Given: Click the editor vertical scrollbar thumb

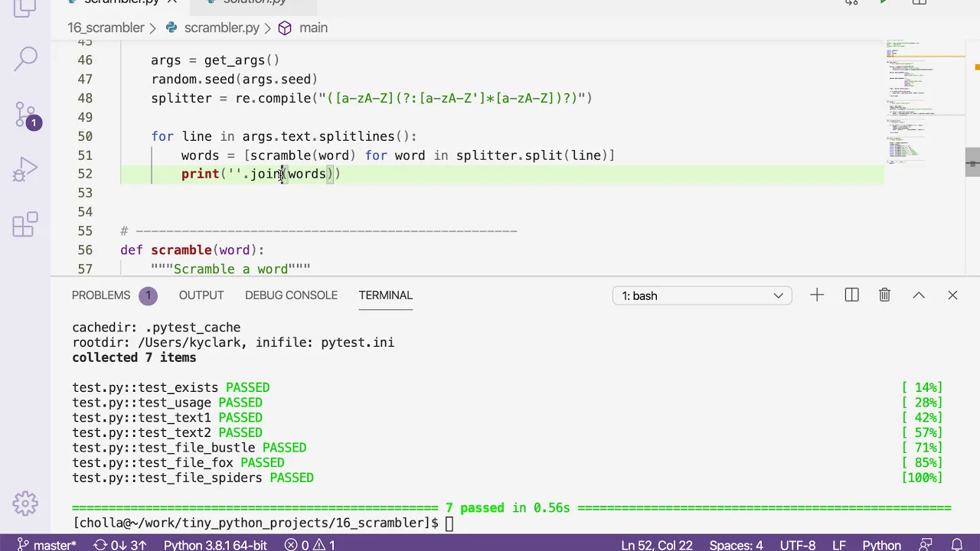Looking at the screenshot, I should (x=972, y=161).
